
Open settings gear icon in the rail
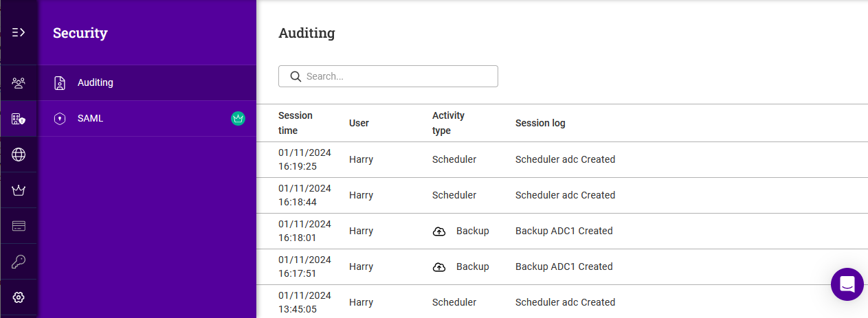point(19,297)
